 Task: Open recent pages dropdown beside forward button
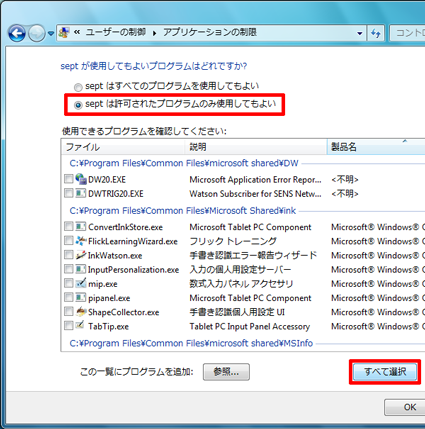[51, 33]
